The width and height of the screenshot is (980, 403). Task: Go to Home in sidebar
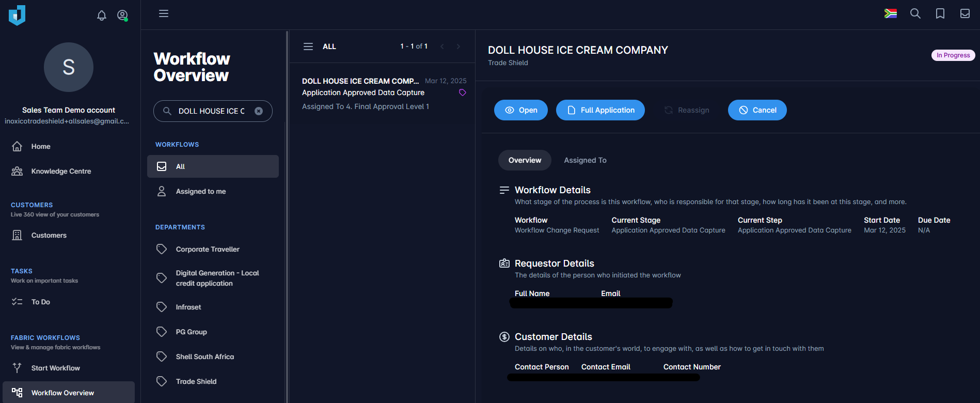(x=69, y=146)
